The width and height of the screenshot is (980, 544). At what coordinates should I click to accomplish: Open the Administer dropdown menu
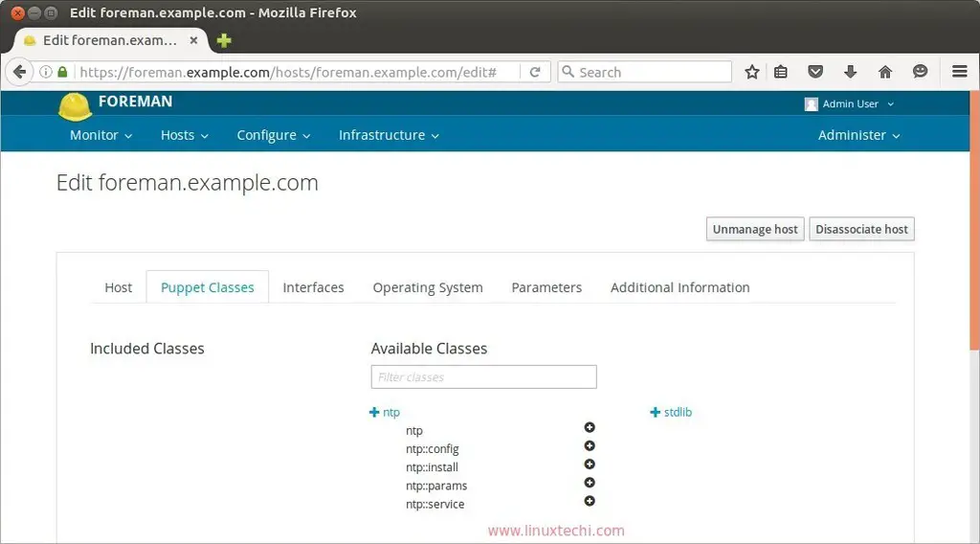pos(858,135)
